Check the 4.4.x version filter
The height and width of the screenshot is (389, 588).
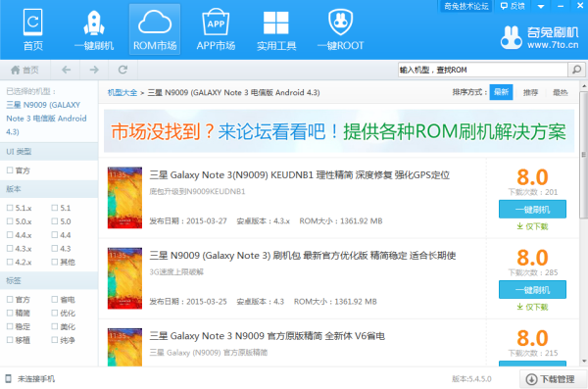[10, 235]
